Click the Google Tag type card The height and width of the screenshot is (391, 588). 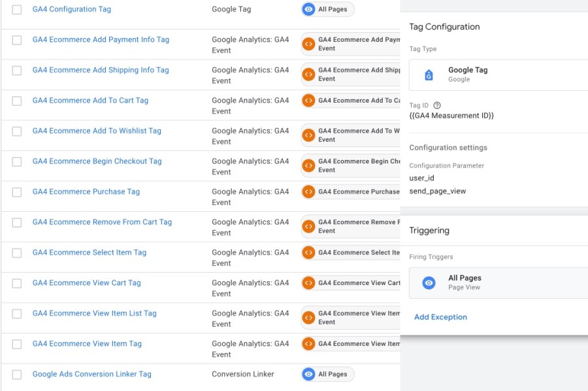tap(497, 75)
